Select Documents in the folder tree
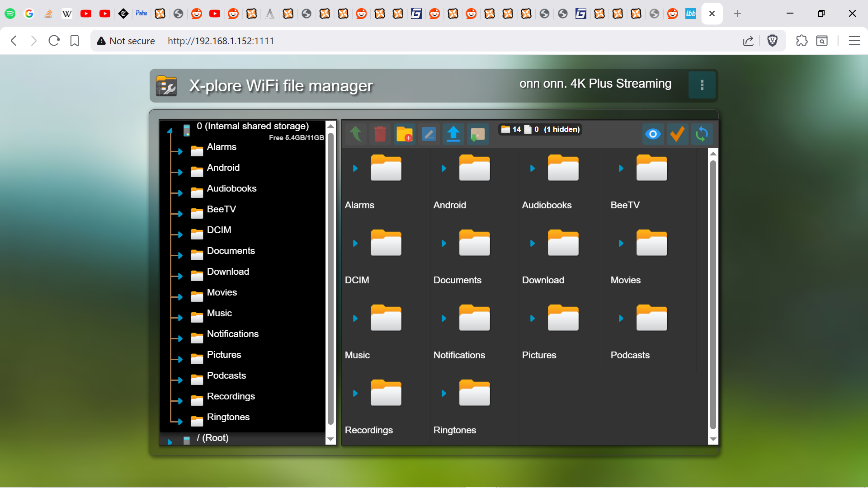 231,251
